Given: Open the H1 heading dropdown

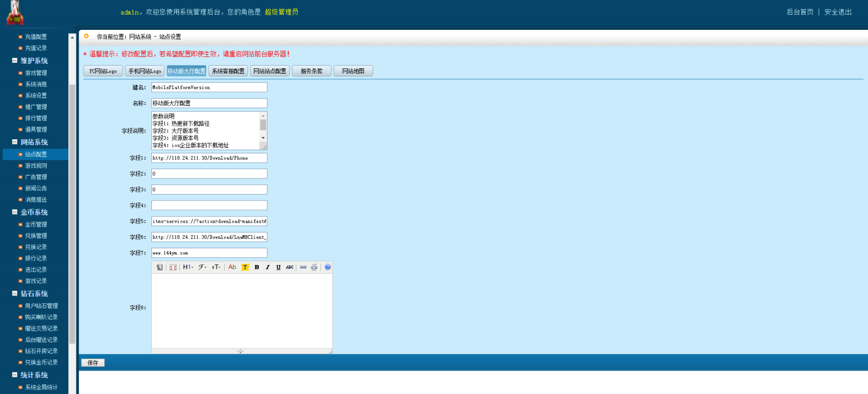Looking at the screenshot, I should 188,267.
